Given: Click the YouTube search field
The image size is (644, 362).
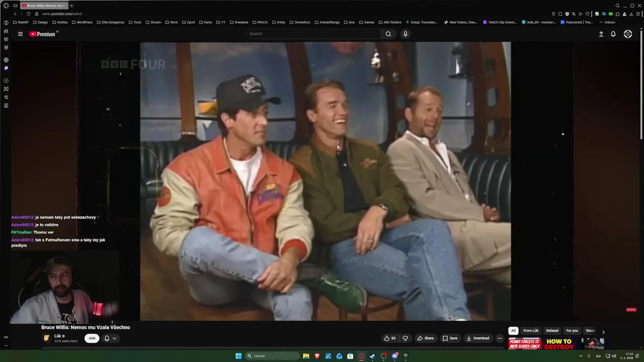Looking at the screenshot, I should pos(313,34).
